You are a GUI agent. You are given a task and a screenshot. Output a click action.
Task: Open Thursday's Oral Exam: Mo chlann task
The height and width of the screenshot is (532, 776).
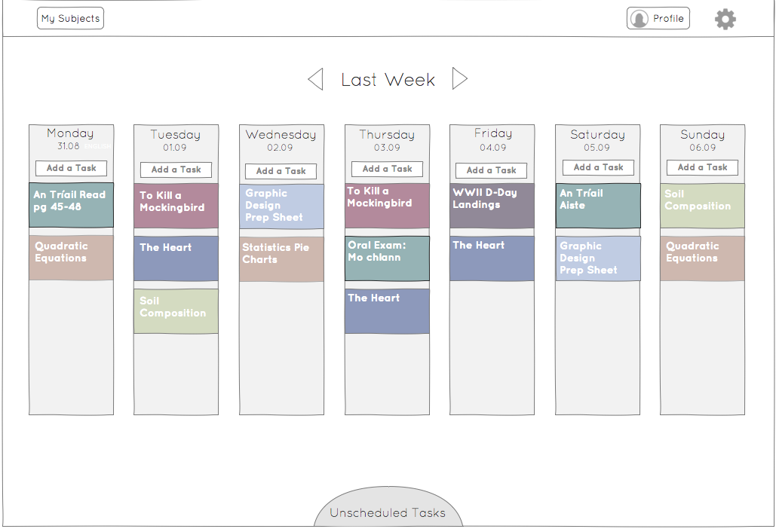(x=387, y=258)
